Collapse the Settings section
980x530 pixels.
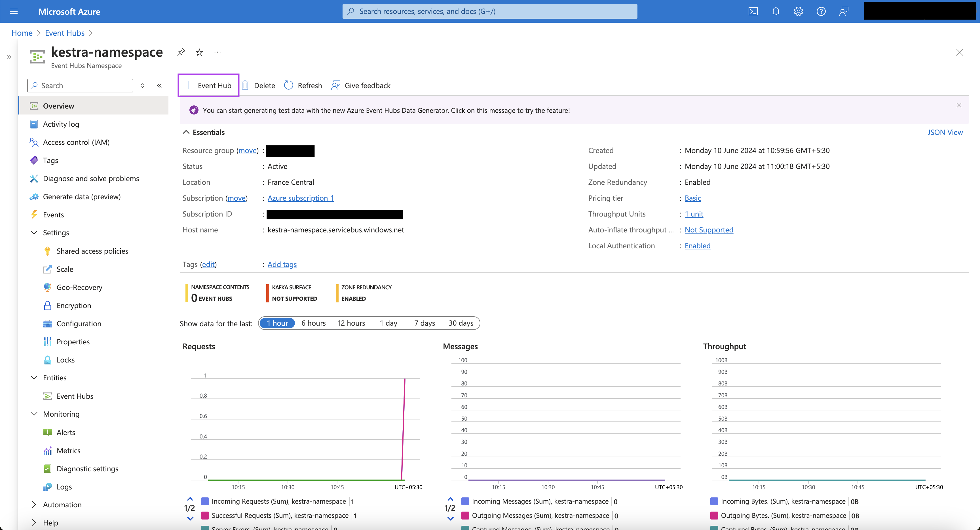coord(34,232)
